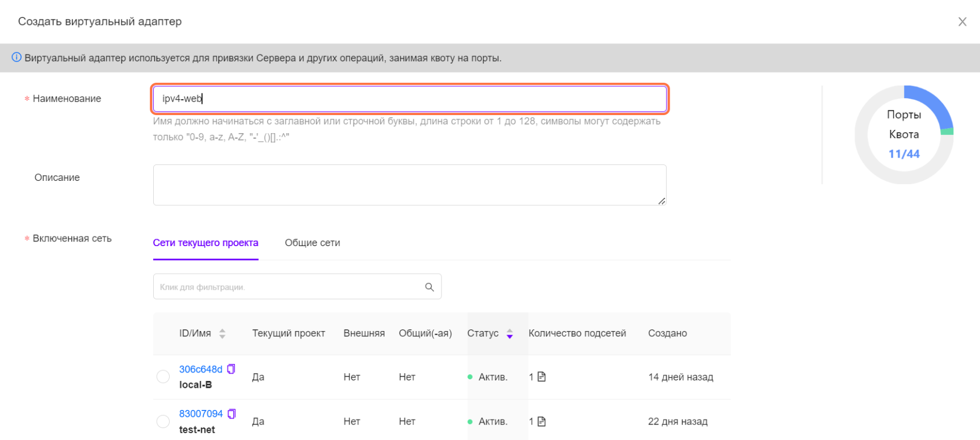
Task: Click the 14 дней назад cell
Action: (680, 377)
